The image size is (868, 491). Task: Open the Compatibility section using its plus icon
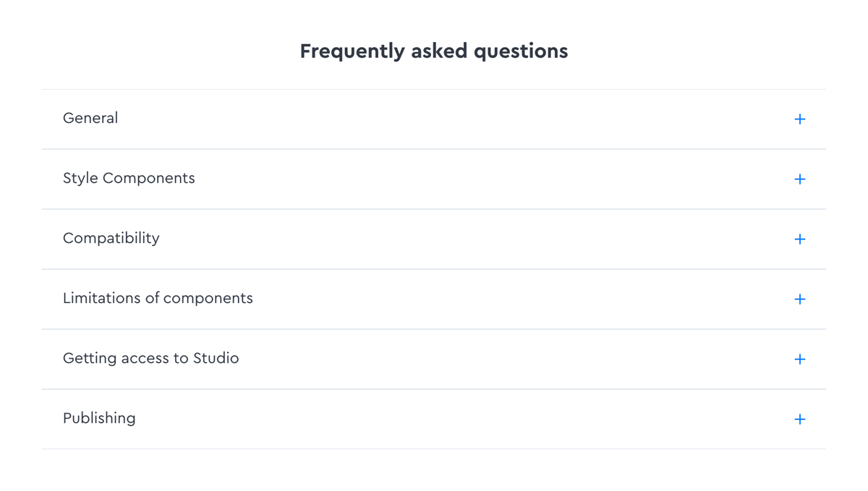point(800,239)
